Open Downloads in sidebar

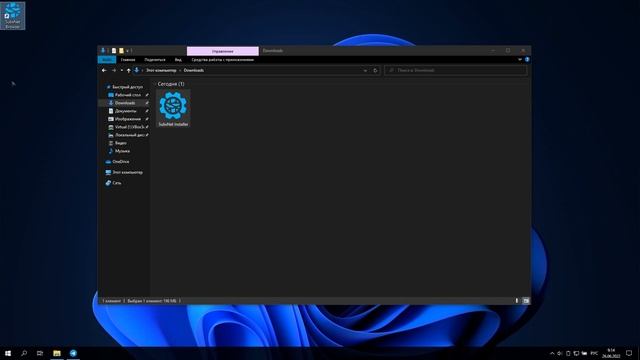tap(124, 103)
